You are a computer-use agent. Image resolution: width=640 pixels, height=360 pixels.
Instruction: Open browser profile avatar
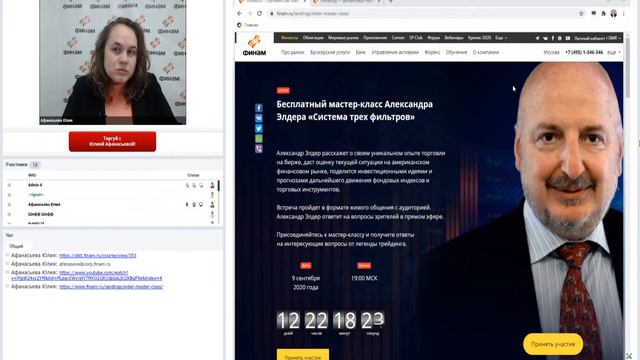tap(613, 13)
